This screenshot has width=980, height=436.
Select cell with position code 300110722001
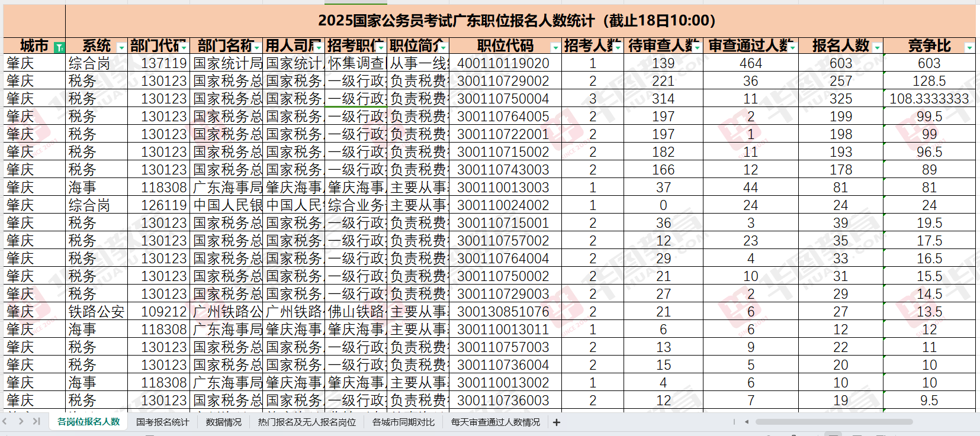[x=505, y=134]
